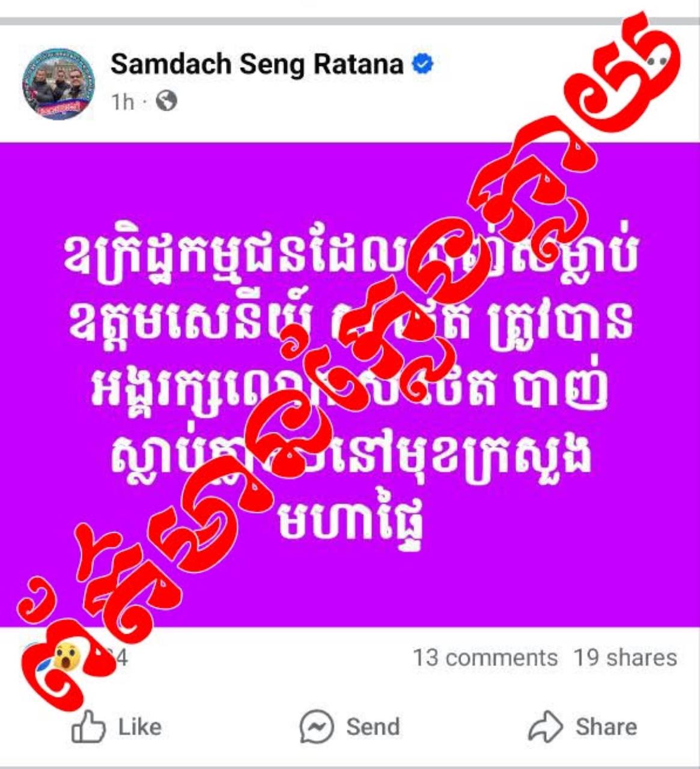Click the Share arrow icon

coord(545,726)
